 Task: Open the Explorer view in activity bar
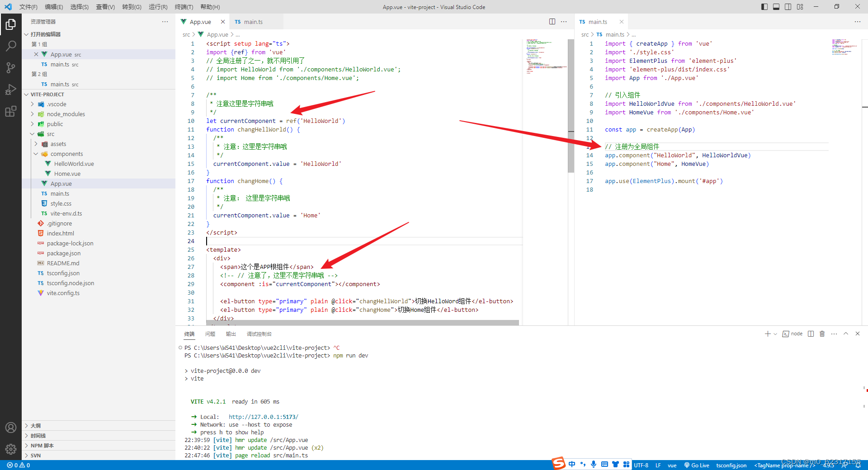10,24
